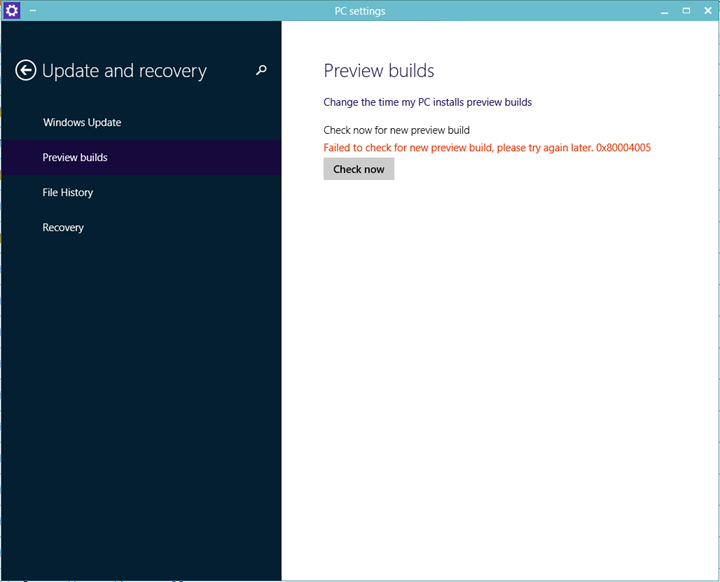This screenshot has width=720, height=582.
Task: Click the red 'Failed to check' error message
Action: pyautogui.click(x=487, y=147)
